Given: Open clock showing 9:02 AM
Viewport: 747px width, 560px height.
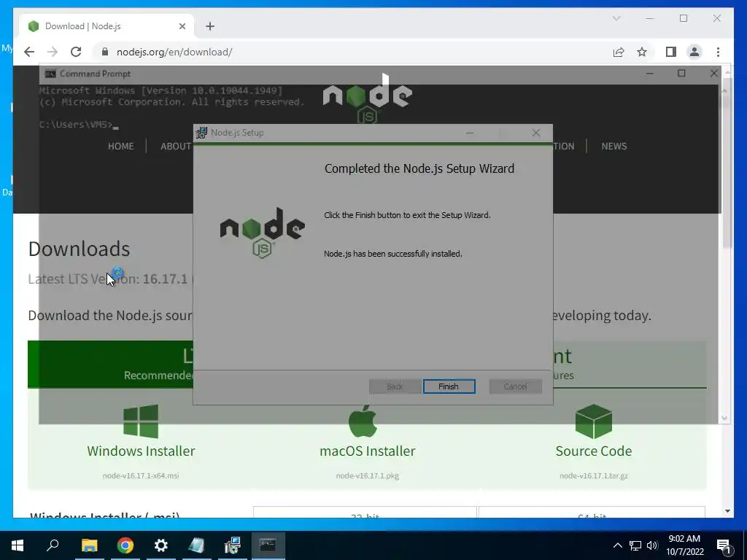Looking at the screenshot, I should pos(684,545).
